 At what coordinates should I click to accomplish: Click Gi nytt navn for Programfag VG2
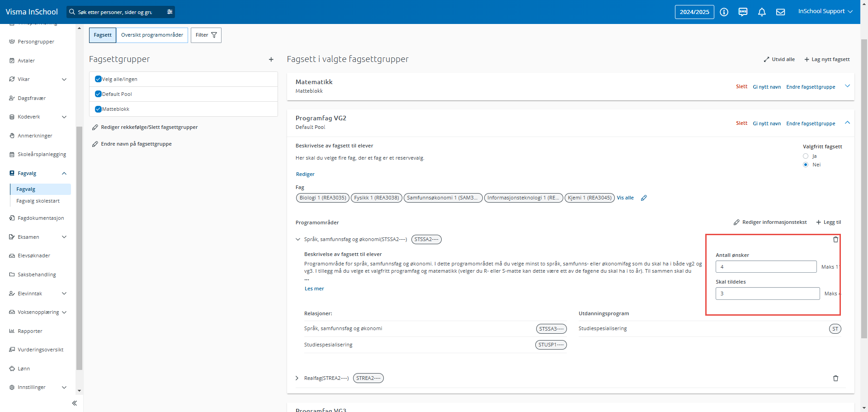767,123
